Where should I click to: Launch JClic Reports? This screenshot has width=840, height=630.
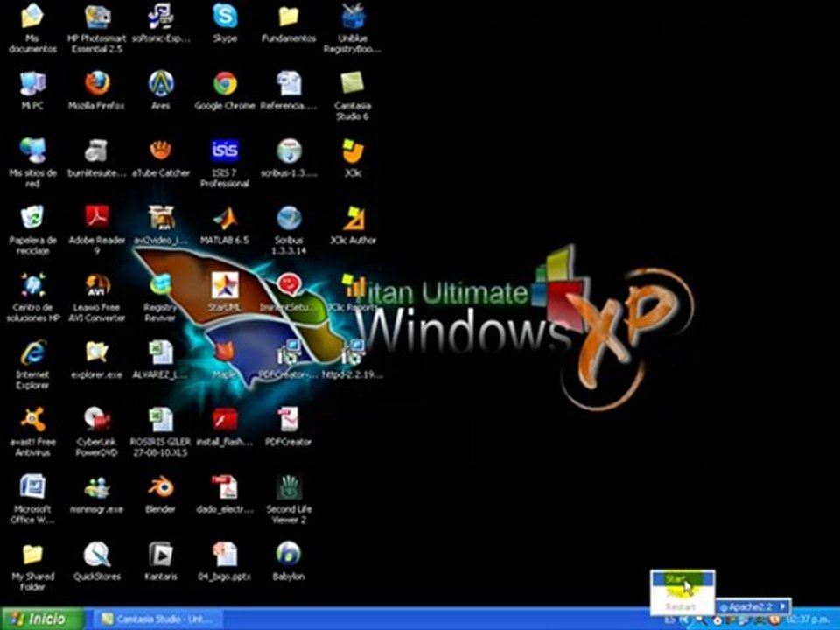pos(353,292)
